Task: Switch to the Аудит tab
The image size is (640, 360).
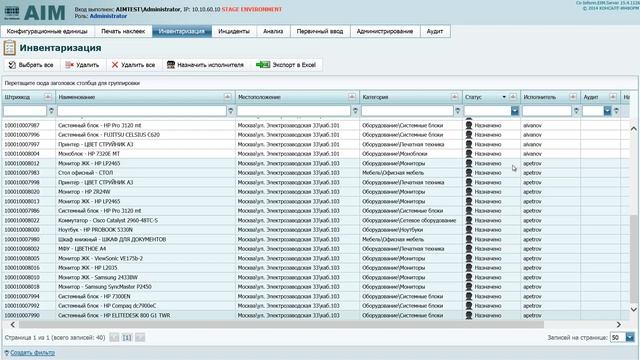Action: click(435, 31)
